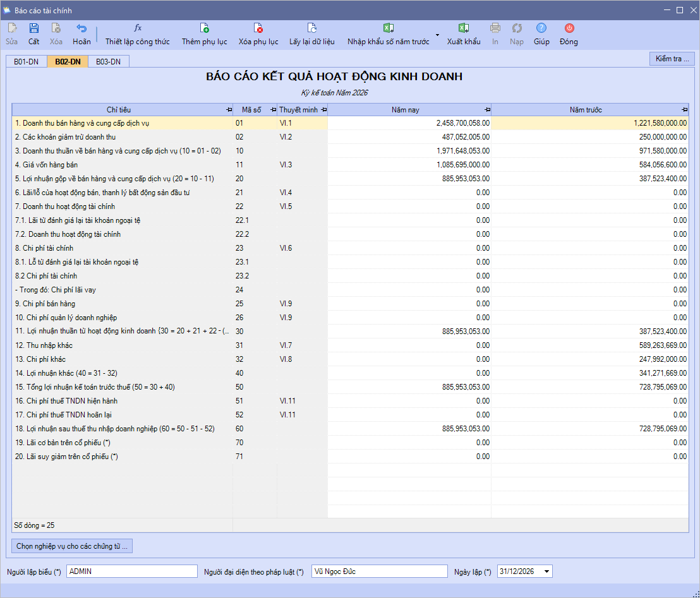Click the Đóng close toolbar icon

pos(569,28)
